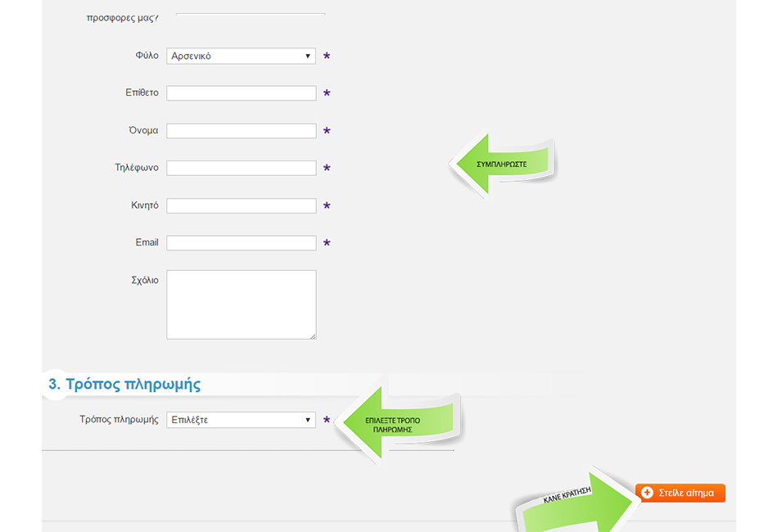Click the required asterisk beside Φύλο
This screenshot has width=778, height=532.
[x=327, y=56]
